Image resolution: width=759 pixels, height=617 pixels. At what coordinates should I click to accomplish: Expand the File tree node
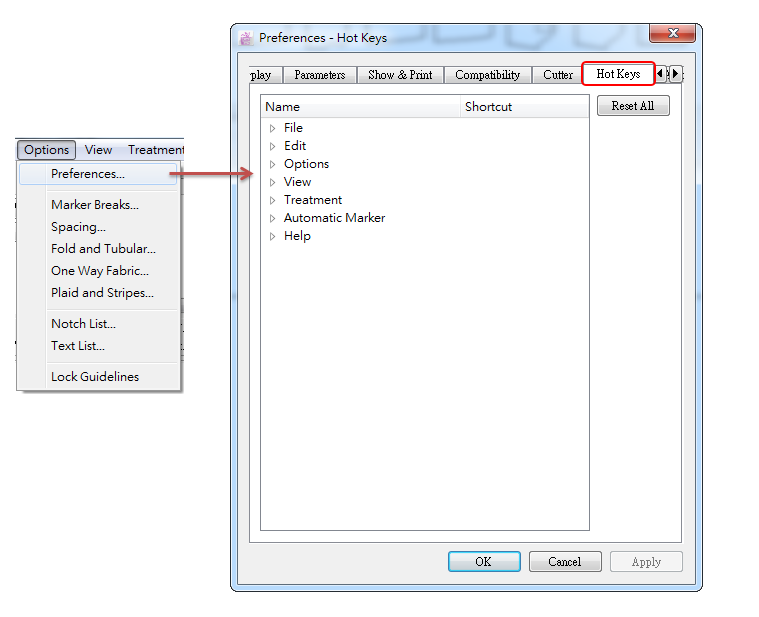(272, 128)
